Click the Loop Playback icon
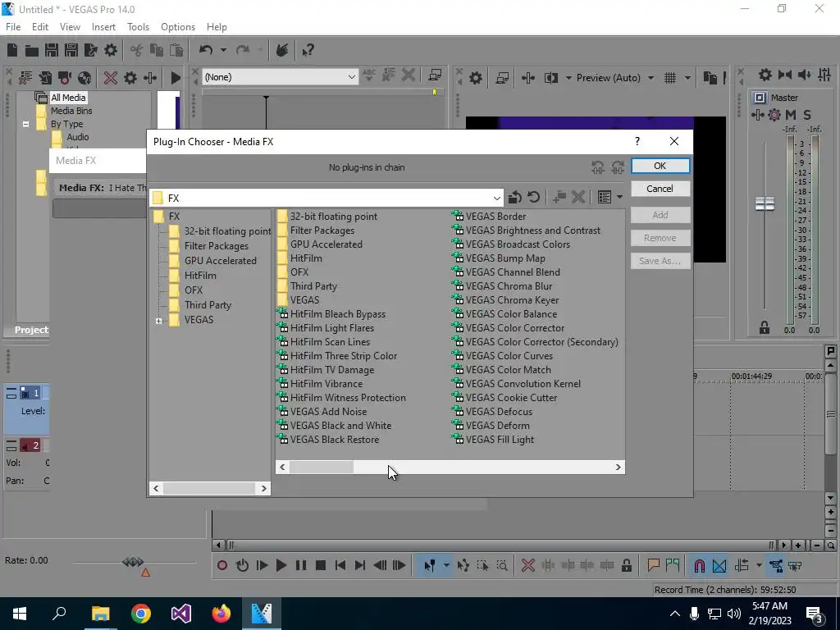Screen dimensions: 840x630 coord(242,565)
